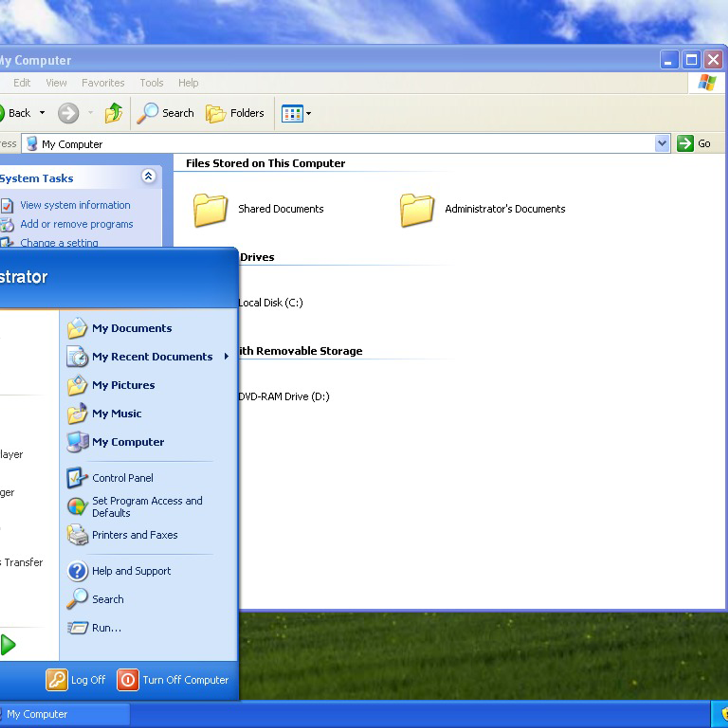
Task: Open the Views dropdown arrow
Action: (x=308, y=113)
